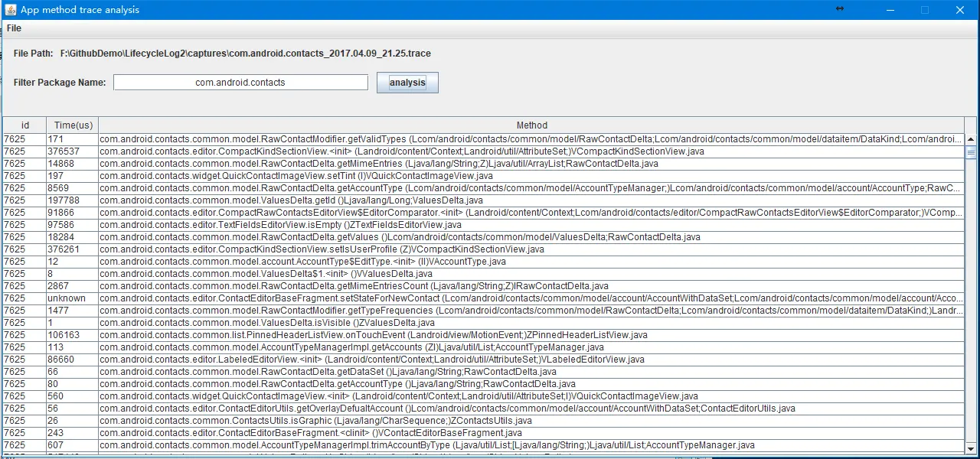The width and height of the screenshot is (980, 459).
Task: Select the time cell reading 18284
Action: [x=72, y=237]
